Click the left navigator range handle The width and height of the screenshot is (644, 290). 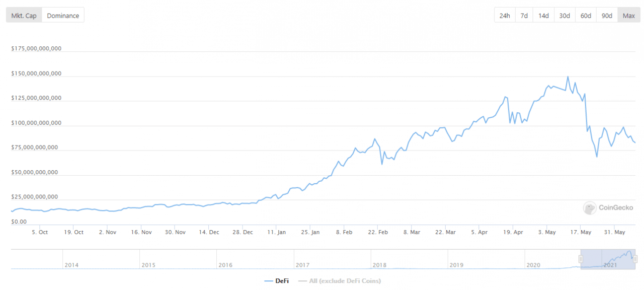pos(581,259)
